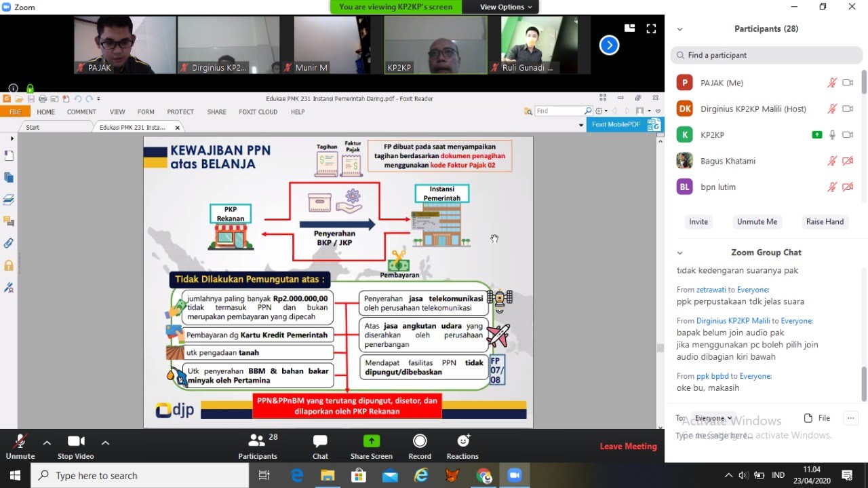Viewport: 868px width, 488px height.
Task: Expand View Options dropdown
Action: pos(506,7)
